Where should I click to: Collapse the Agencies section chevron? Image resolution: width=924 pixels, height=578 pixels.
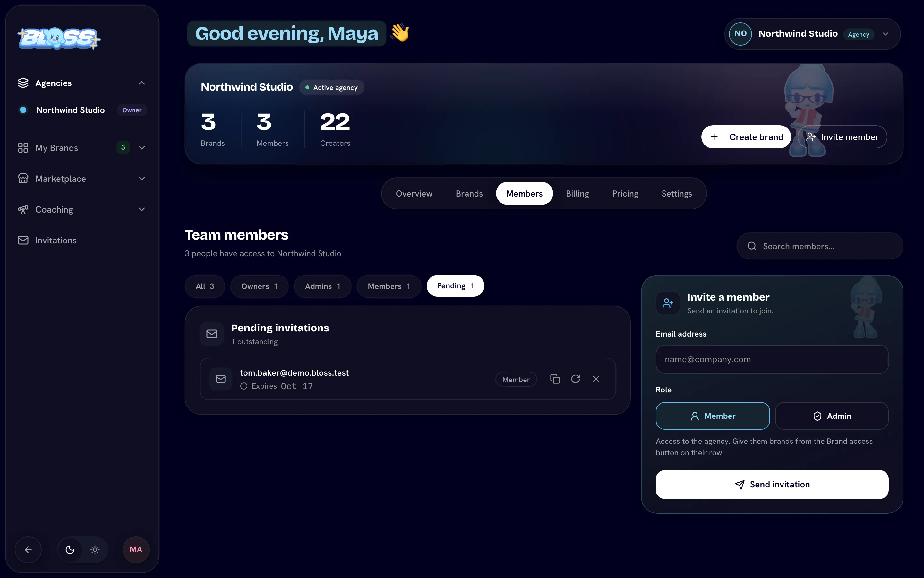click(142, 83)
